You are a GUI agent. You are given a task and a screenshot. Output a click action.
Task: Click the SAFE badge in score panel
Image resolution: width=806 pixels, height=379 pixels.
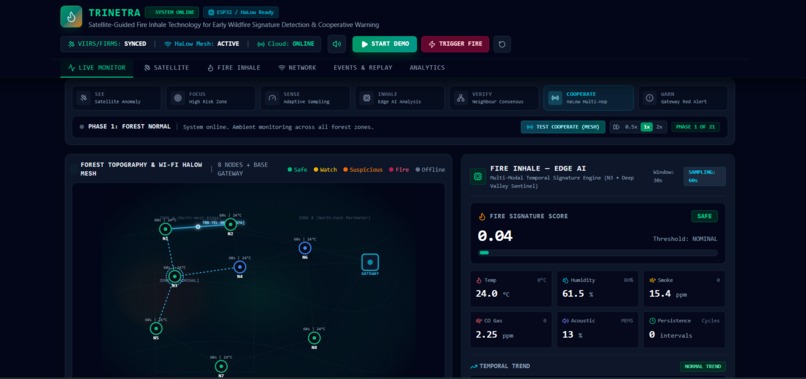[704, 216]
